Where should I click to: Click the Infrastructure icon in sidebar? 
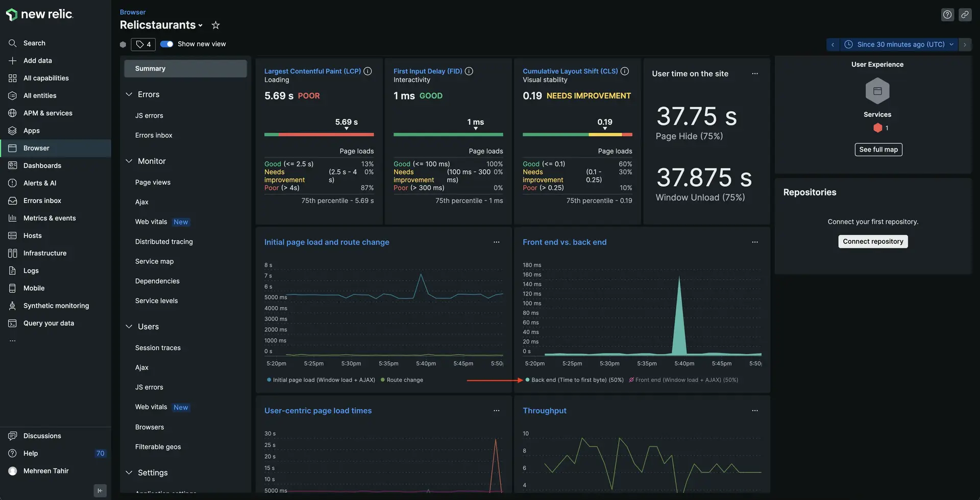13,253
